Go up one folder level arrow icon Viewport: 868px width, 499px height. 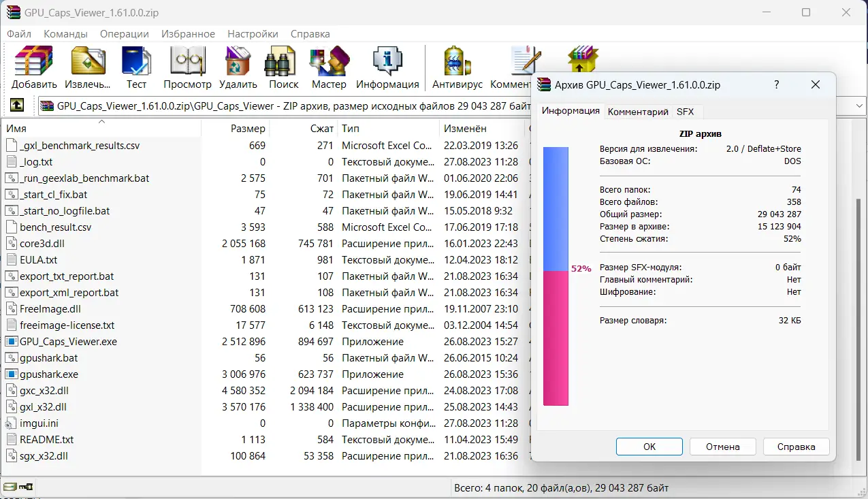coord(17,106)
